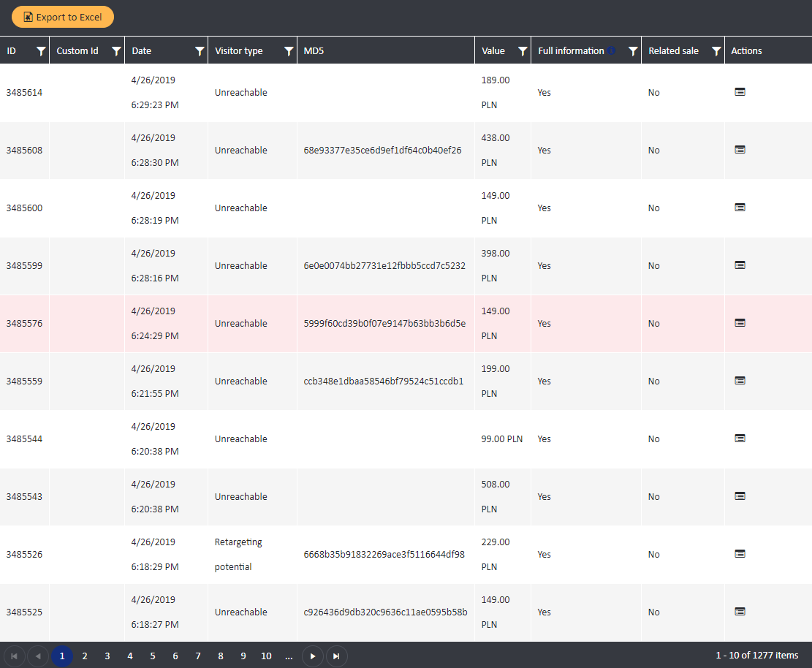Open filter for ID column
The height and width of the screenshot is (668, 812).
(x=41, y=51)
